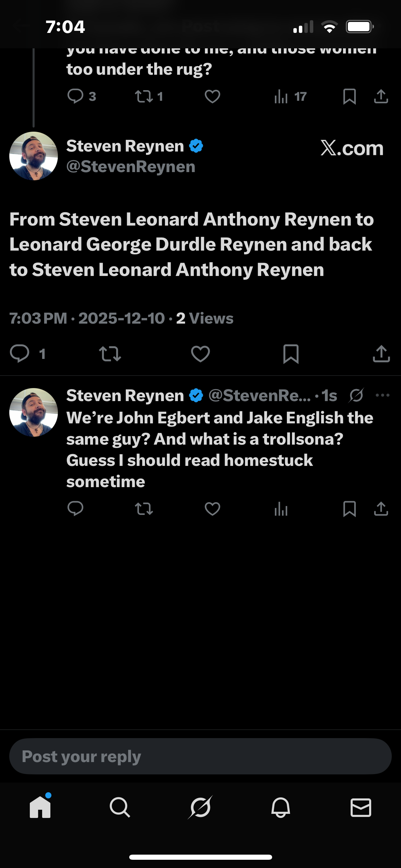Bookmark the John Egbert reply post

click(x=349, y=509)
